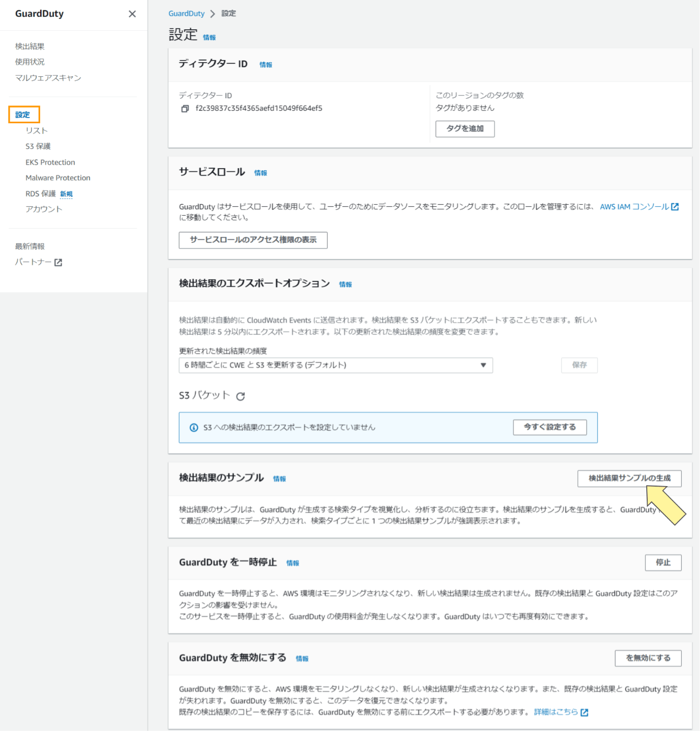Open the 詳細はこちら link
The image size is (700, 731).
pos(556,712)
